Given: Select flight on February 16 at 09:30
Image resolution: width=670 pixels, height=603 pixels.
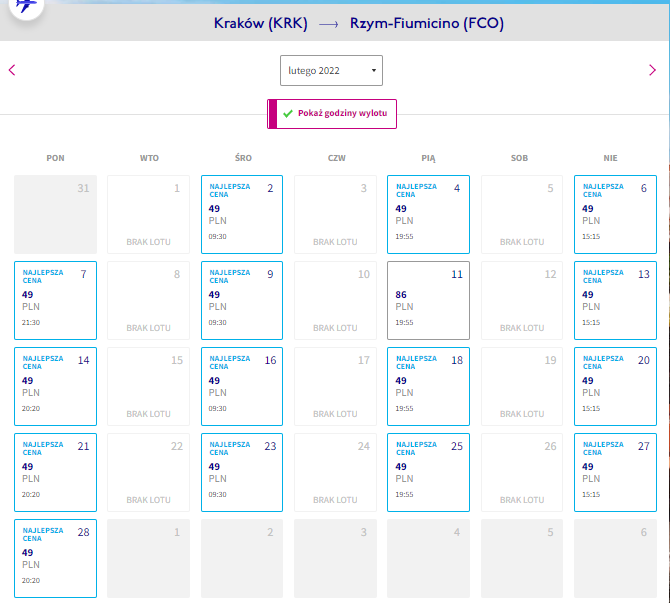Looking at the screenshot, I should [x=242, y=386].
